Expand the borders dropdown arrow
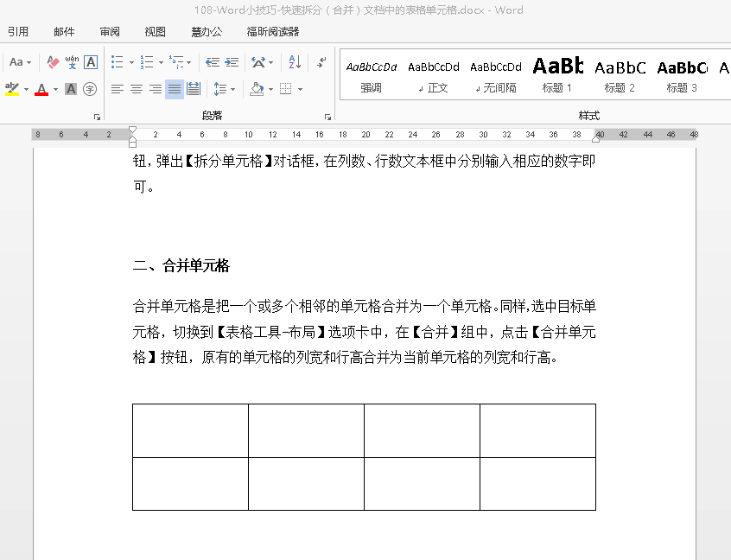Viewport: 731px width, 560px height. tap(300, 89)
